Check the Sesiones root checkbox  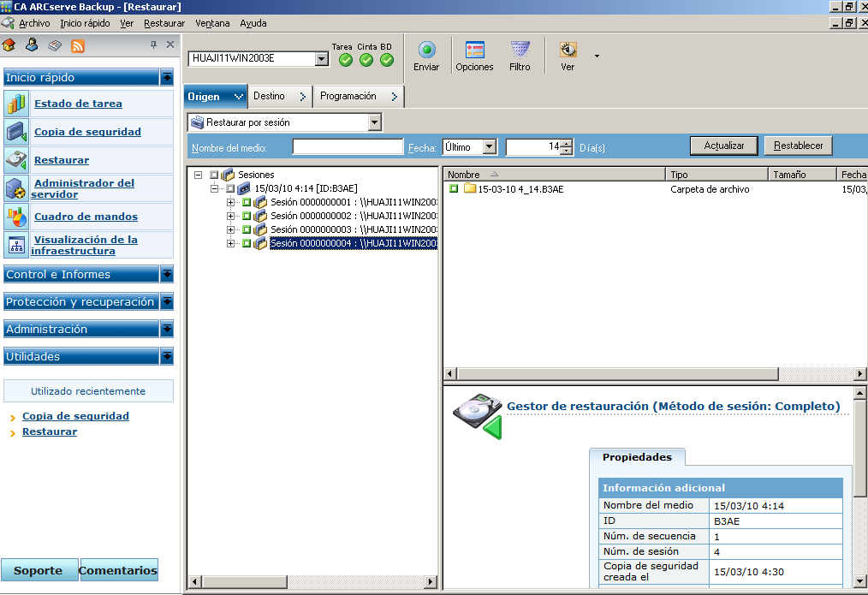tap(214, 175)
